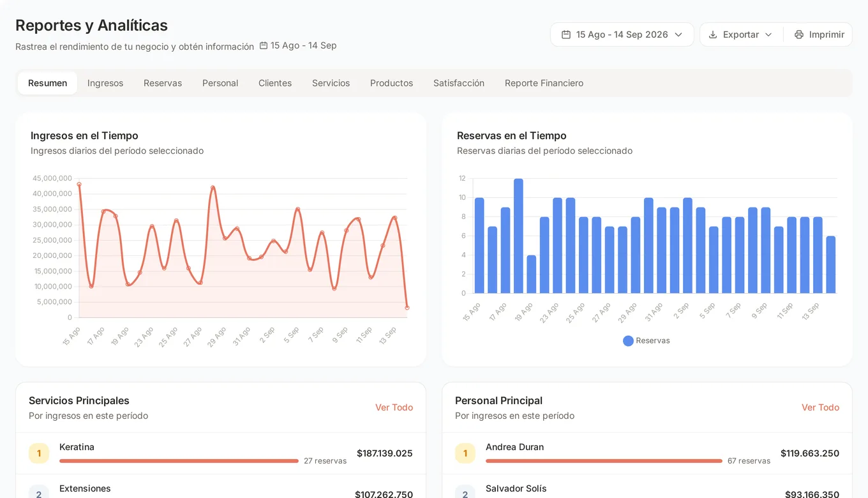Click the printer icon on Imprimir
868x498 pixels.
(x=799, y=34)
